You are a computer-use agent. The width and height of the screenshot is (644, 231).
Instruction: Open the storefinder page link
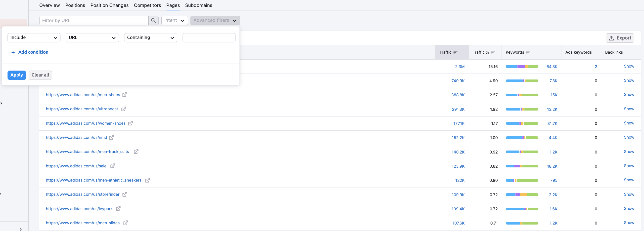[83, 194]
